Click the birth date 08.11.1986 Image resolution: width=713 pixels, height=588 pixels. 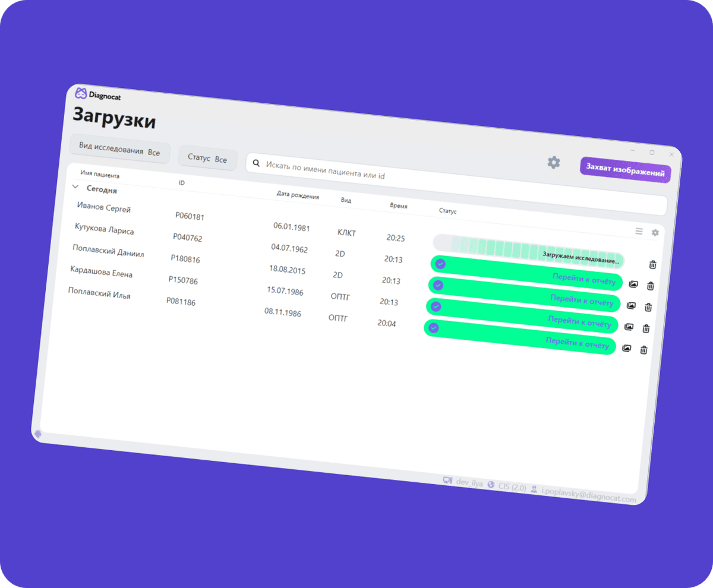coord(282,312)
